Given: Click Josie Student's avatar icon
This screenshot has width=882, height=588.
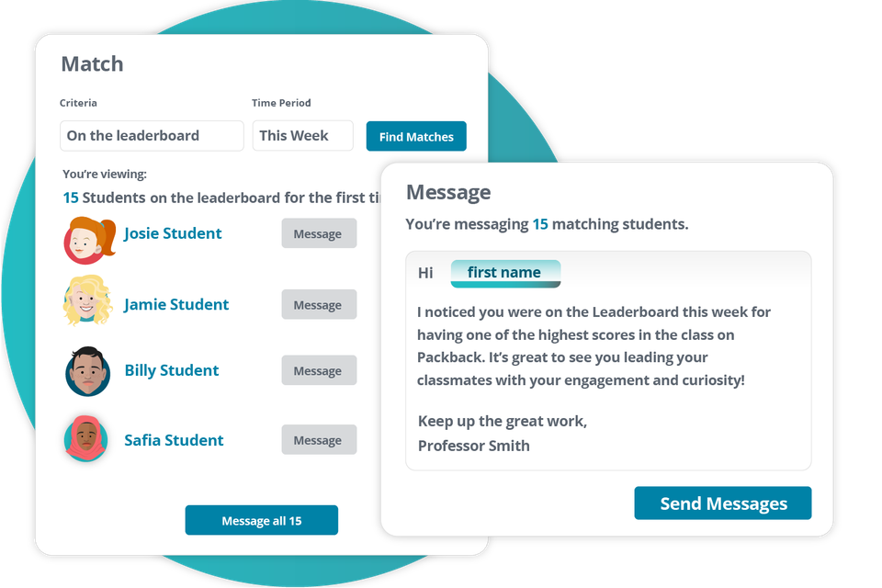Looking at the screenshot, I should coord(89,239).
